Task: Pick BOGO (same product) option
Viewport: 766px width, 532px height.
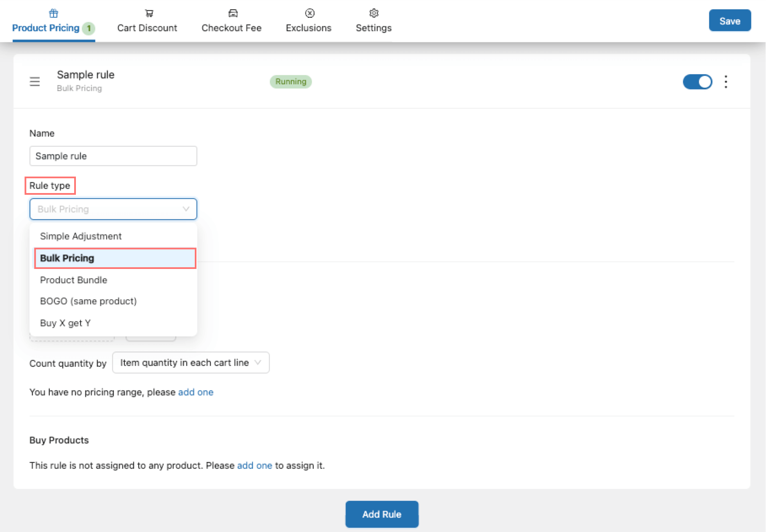Action: pos(89,301)
